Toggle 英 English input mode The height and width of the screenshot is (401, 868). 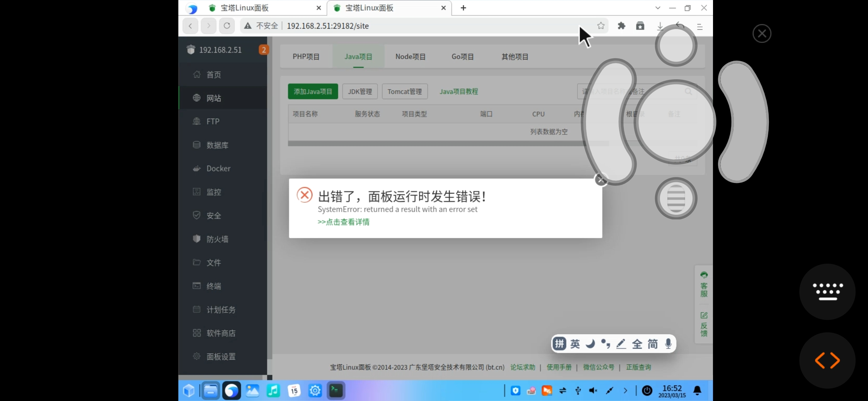[575, 344]
